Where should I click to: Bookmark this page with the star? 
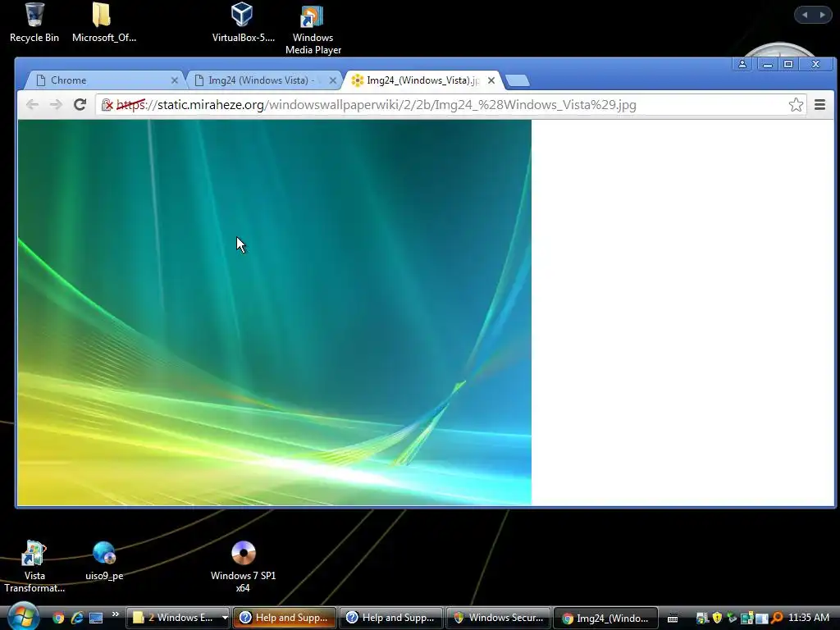click(796, 104)
